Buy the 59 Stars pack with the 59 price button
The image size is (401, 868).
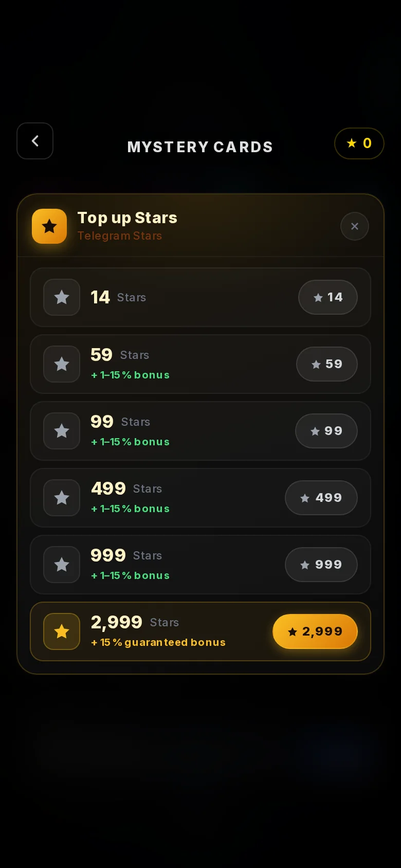(327, 364)
